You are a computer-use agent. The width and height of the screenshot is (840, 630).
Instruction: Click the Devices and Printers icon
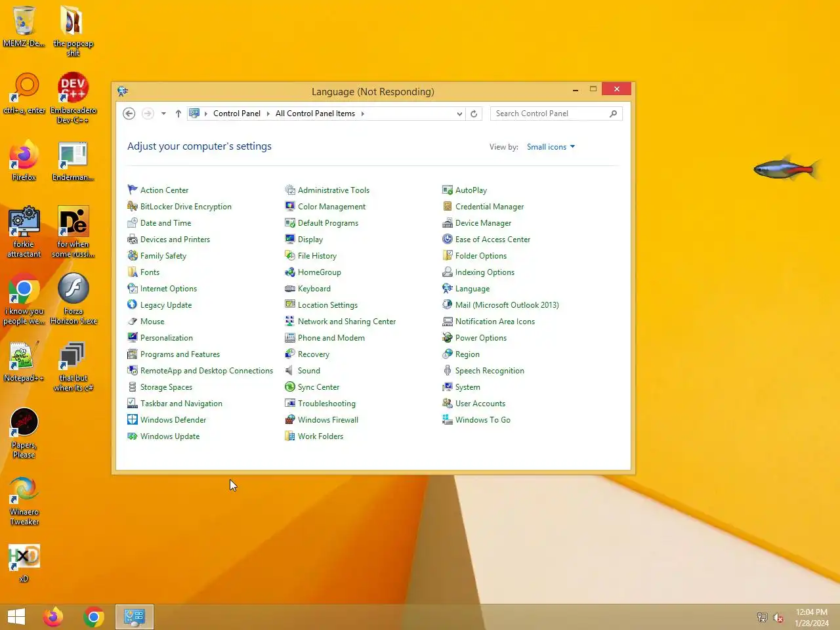coord(133,239)
